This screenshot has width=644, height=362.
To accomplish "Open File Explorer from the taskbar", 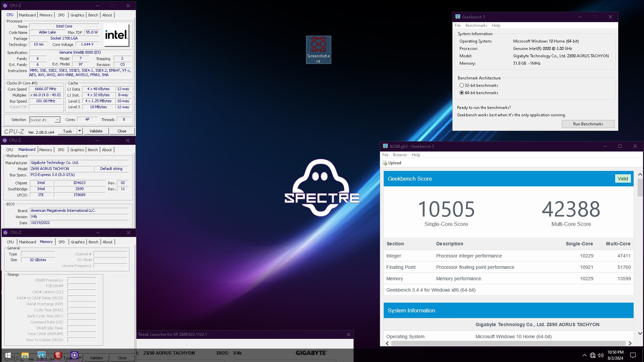I will 25,355.
